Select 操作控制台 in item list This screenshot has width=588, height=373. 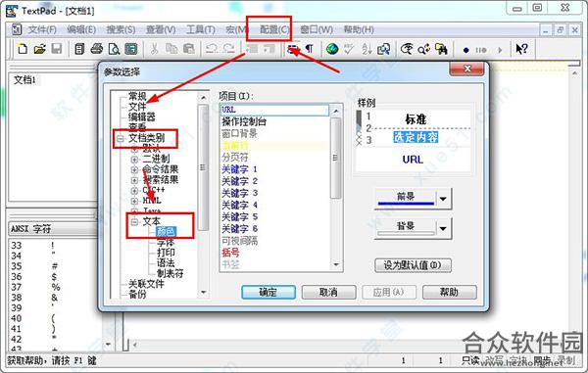(x=244, y=121)
